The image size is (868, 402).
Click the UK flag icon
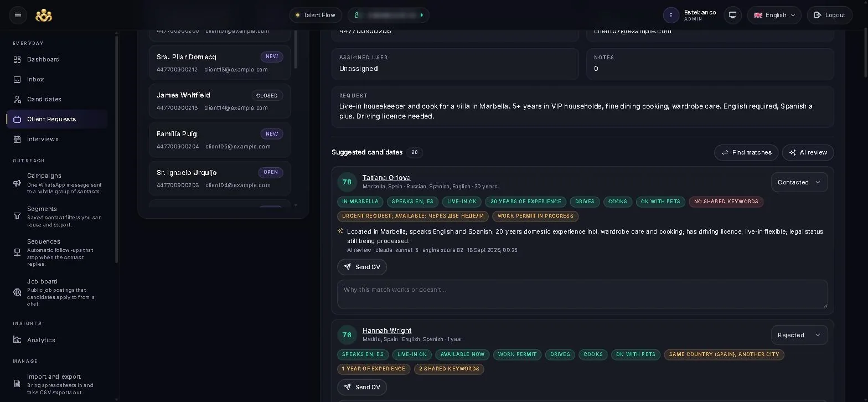[758, 15]
